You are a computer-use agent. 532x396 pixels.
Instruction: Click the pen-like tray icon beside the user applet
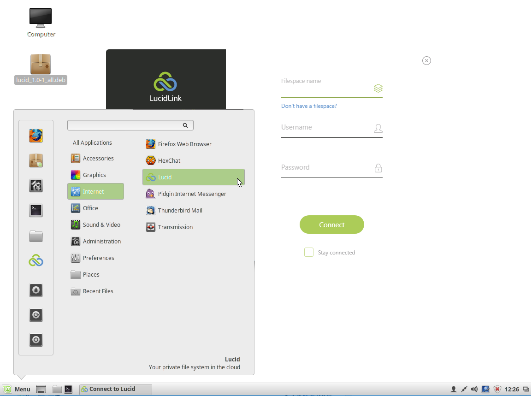[464, 389]
